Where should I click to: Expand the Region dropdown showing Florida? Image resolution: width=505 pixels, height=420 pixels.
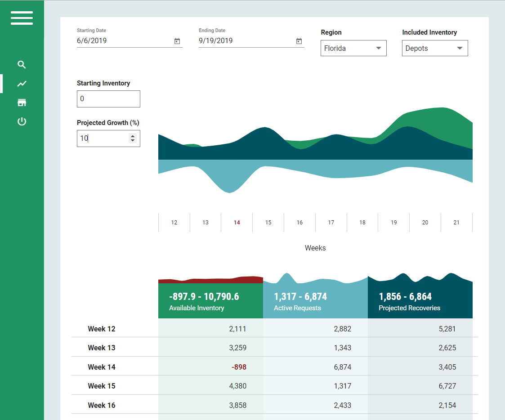coord(353,48)
